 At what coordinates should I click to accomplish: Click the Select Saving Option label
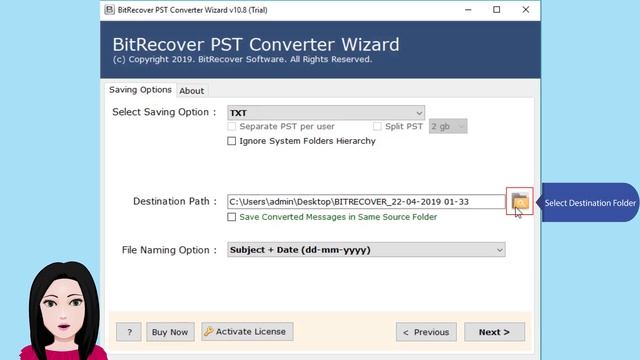coord(164,112)
